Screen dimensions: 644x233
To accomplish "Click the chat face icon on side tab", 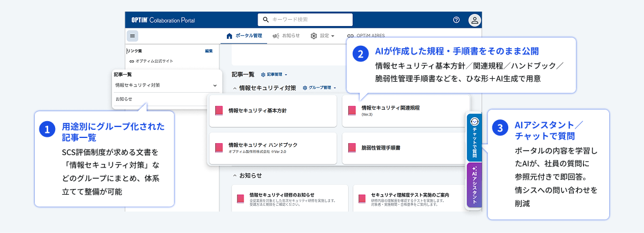I will [475, 122].
